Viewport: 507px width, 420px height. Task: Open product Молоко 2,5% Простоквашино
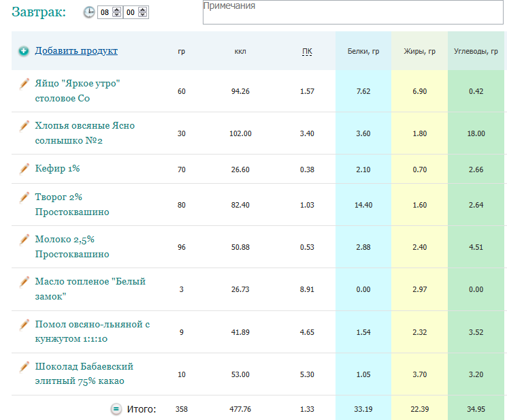[x=72, y=246]
